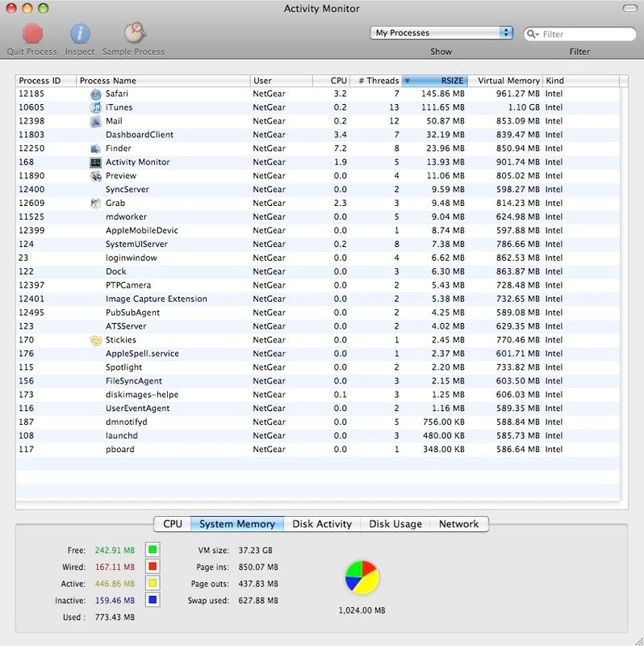Sort by User column header
This screenshot has height=646, width=644.
click(x=281, y=81)
